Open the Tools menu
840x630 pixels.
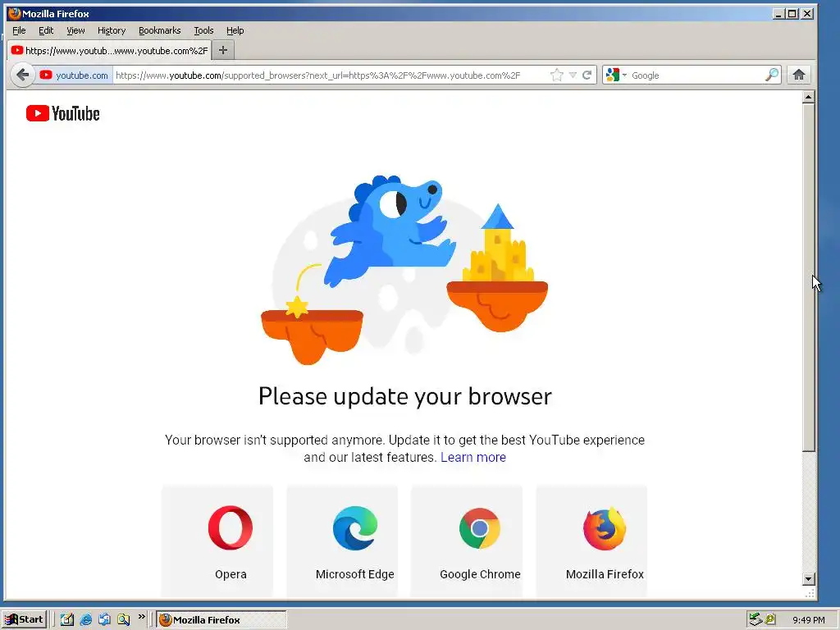pyautogui.click(x=203, y=30)
